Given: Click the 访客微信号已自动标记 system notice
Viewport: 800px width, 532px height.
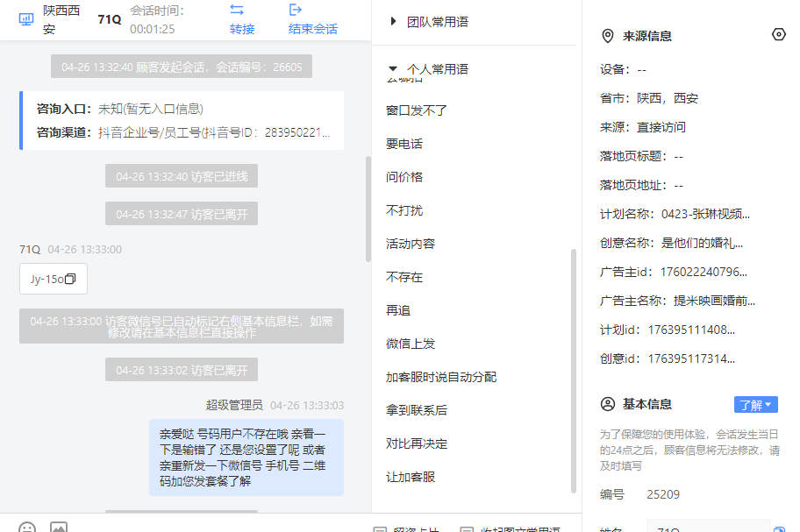Looking at the screenshot, I should [182, 326].
